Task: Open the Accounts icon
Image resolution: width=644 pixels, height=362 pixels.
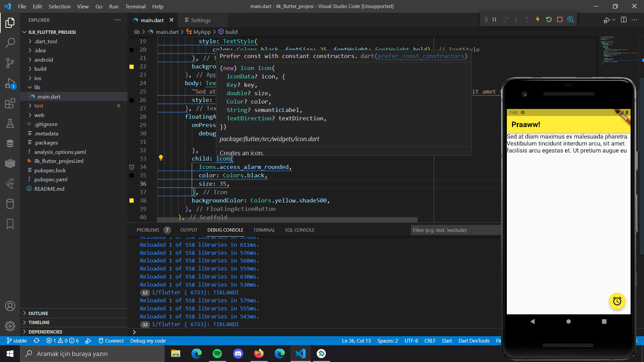Action: coord(10,306)
